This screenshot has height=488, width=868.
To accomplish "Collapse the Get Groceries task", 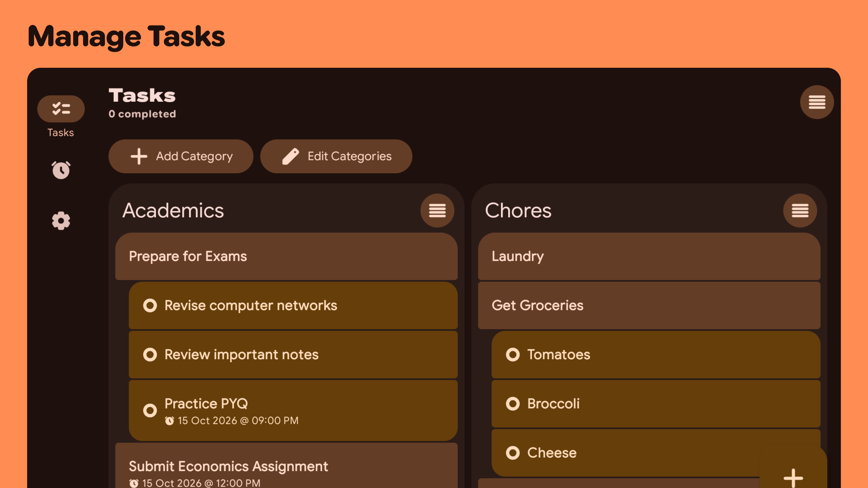I will tap(649, 305).
